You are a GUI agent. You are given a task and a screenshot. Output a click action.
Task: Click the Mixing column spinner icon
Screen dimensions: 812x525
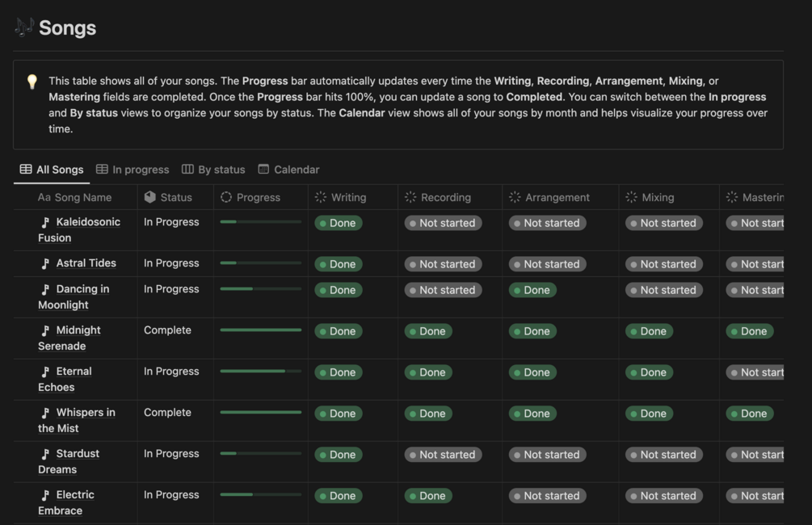click(631, 197)
